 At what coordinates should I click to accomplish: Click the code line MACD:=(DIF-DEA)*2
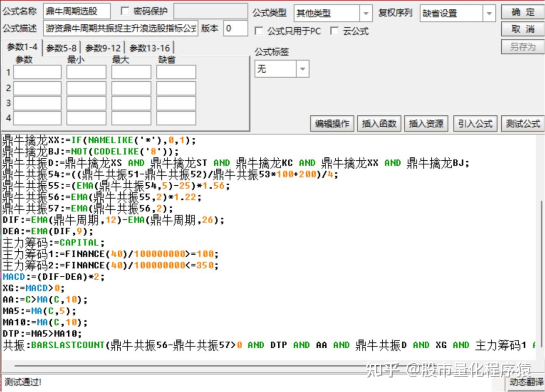pos(54,277)
